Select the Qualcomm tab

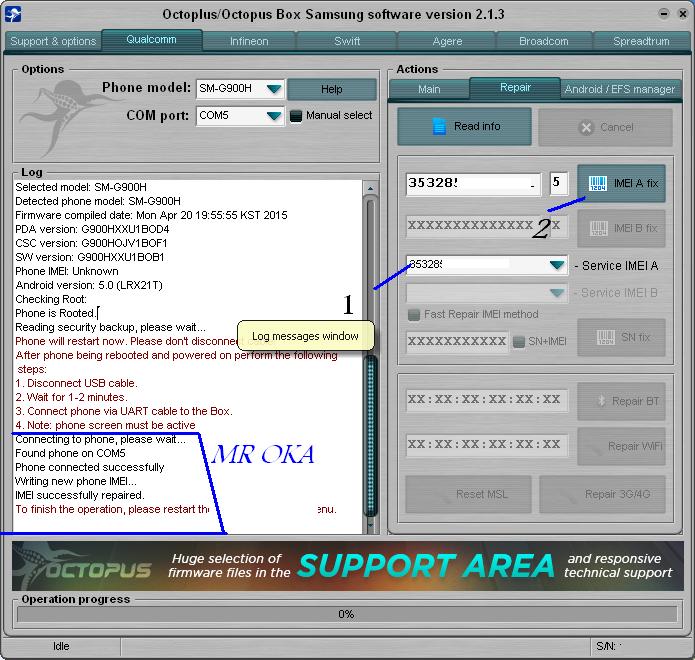point(152,40)
